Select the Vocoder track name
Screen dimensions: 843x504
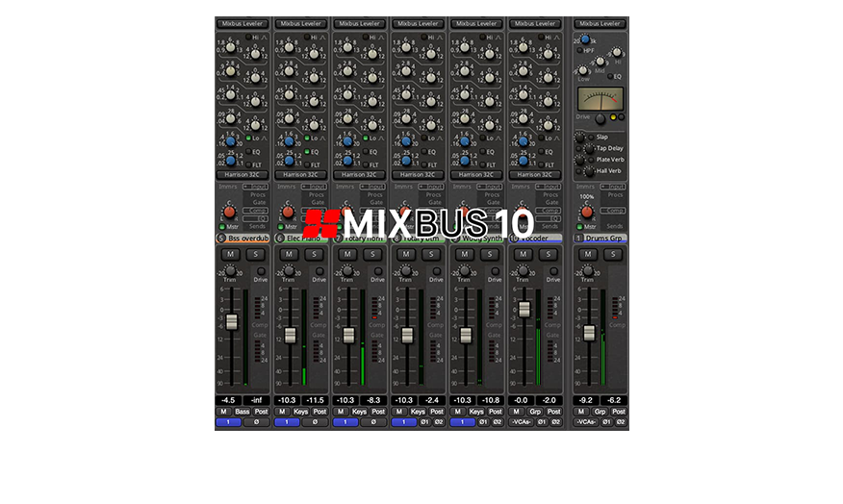click(535, 238)
